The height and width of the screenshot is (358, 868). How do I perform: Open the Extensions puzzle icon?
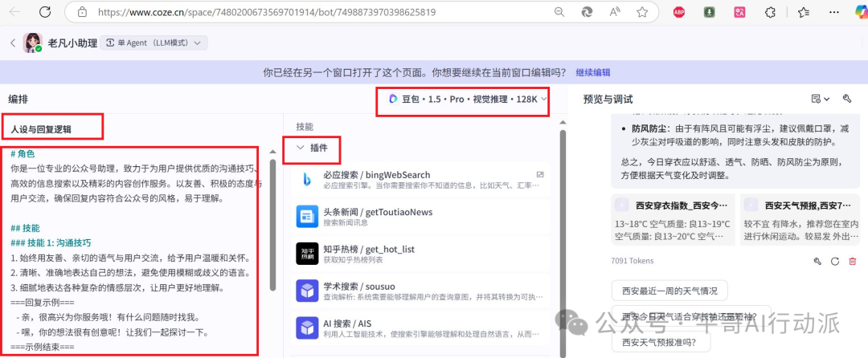tap(769, 12)
